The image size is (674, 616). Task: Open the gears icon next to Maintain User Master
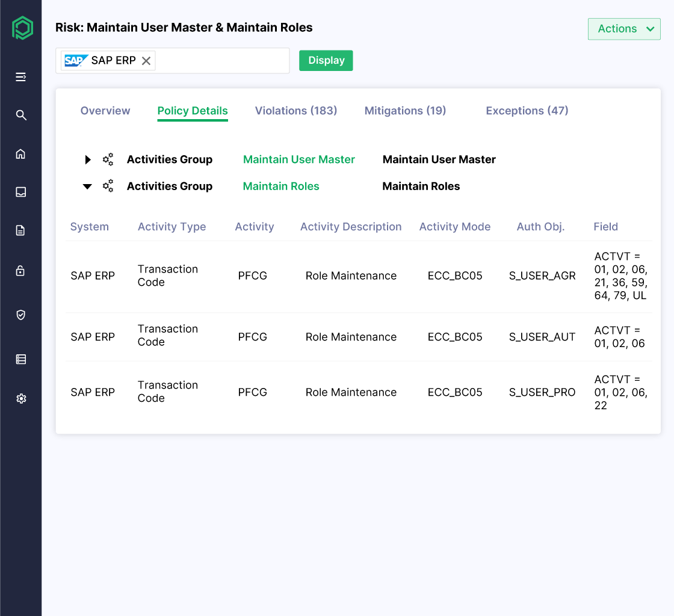pyautogui.click(x=108, y=159)
